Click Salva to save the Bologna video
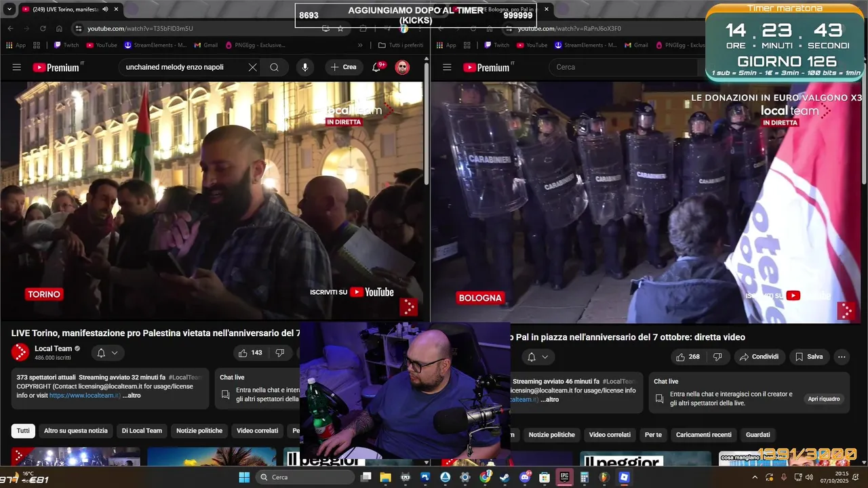Image resolution: width=868 pixels, height=488 pixels. click(x=809, y=357)
